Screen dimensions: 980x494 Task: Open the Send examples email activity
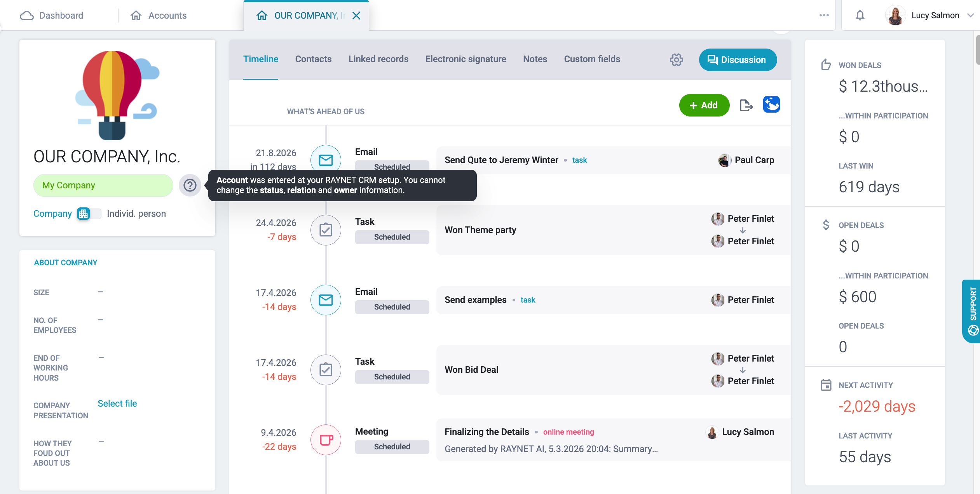(x=475, y=300)
